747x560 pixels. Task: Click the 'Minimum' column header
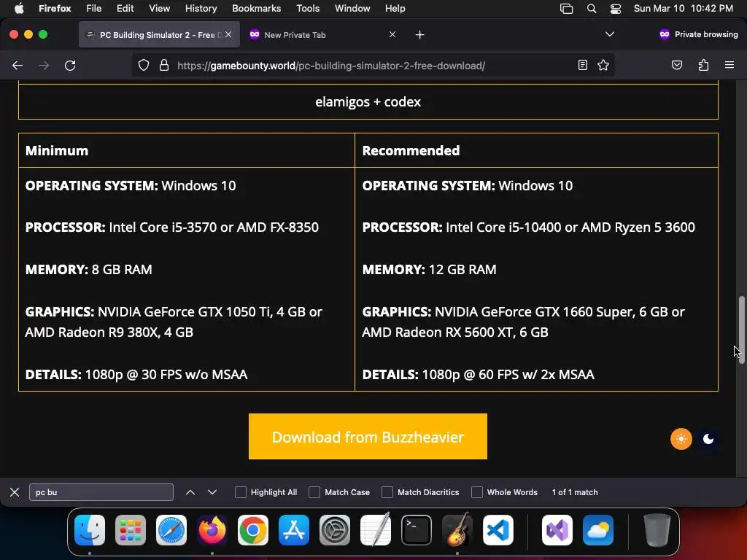pyautogui.click(x=57, y=150)
